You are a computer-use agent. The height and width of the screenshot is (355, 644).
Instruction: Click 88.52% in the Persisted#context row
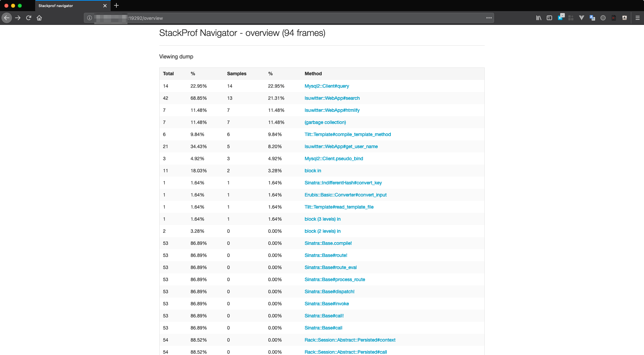tap(199, 340)
